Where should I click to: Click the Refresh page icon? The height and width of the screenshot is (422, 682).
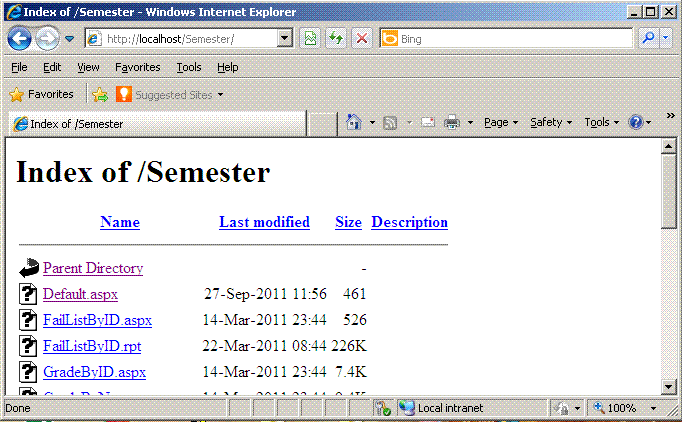[336, 39]
